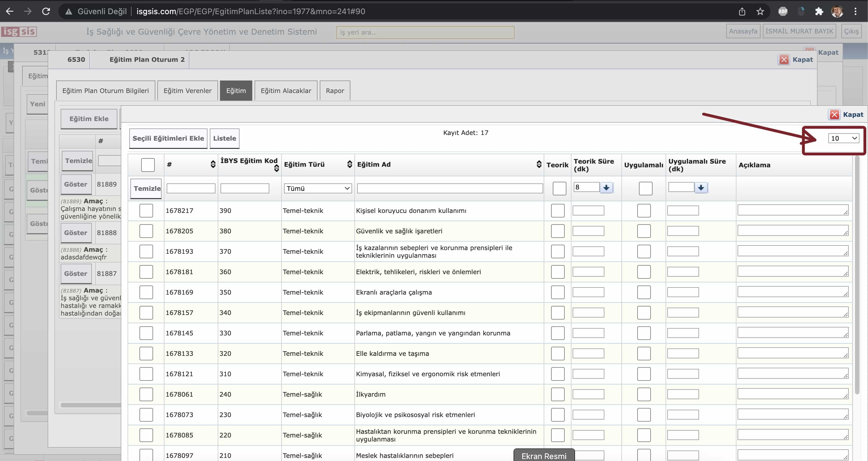Open the page size dropdown showing 10
The image size is (868, 461).
tap(843, 138)
